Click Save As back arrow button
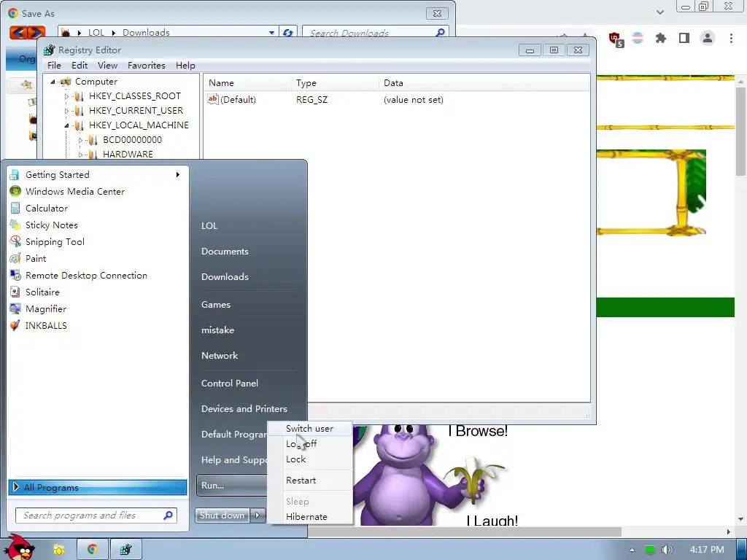 click(18, 32)
